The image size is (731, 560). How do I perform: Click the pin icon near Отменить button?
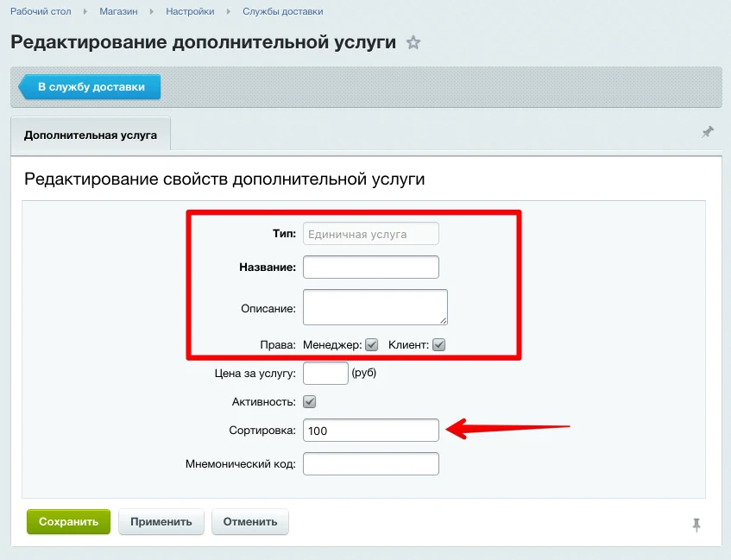click(696, 525)
